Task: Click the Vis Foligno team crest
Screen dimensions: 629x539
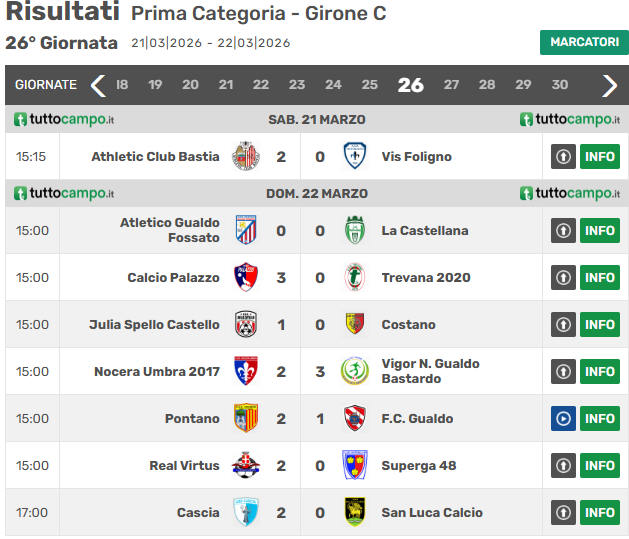Action: coord(354,157)
